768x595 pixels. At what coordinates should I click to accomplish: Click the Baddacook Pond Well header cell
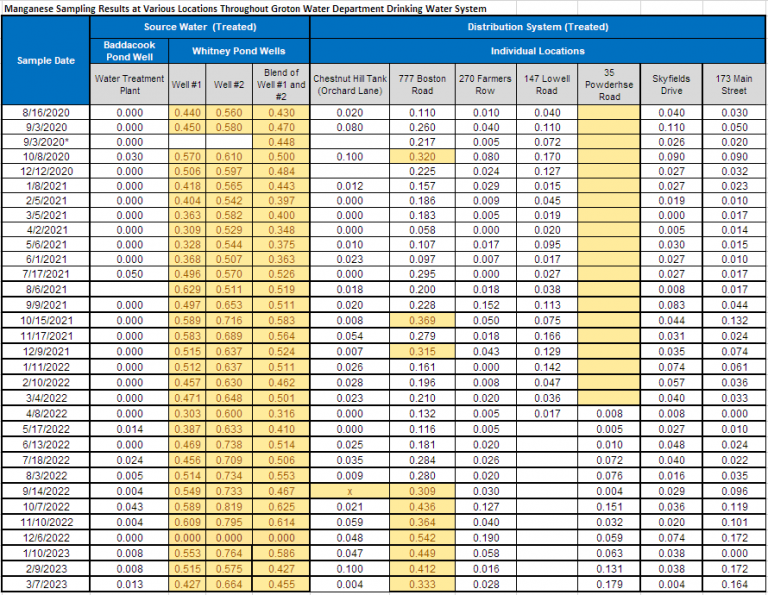[x=129, y=50]
